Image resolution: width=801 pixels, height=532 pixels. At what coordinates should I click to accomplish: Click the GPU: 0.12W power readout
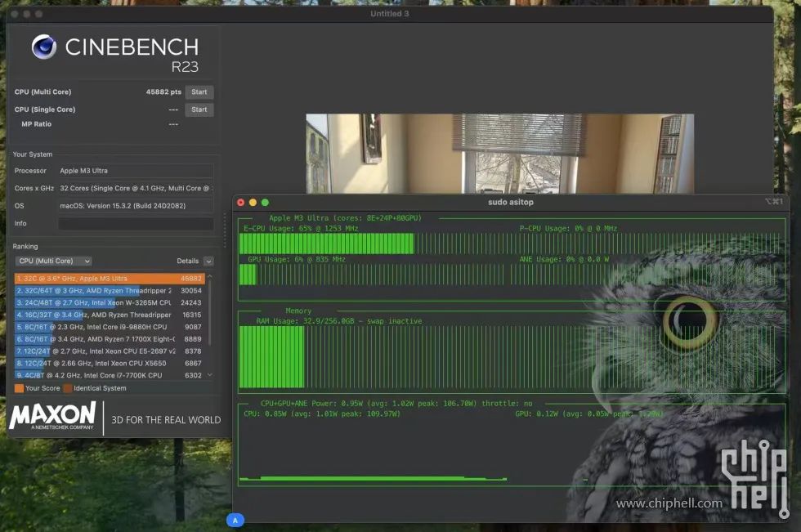589,414
